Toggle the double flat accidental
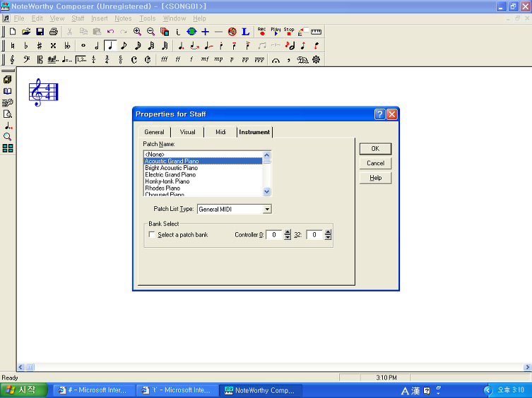Viewport: 532px width, 398px height. tap(67, 45)
